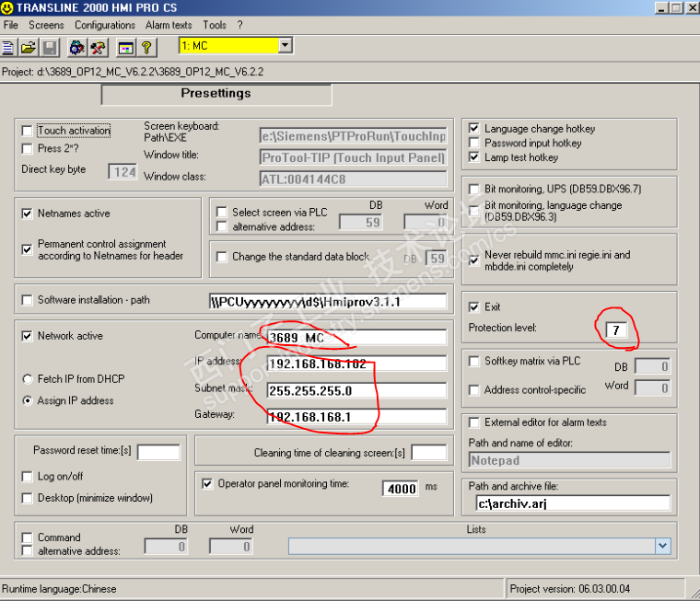Image resolution: width=700 pixels, height=601 pixels.
Task: Select Fetch IP from DHCP radio button
Action: tap(28, 379)
